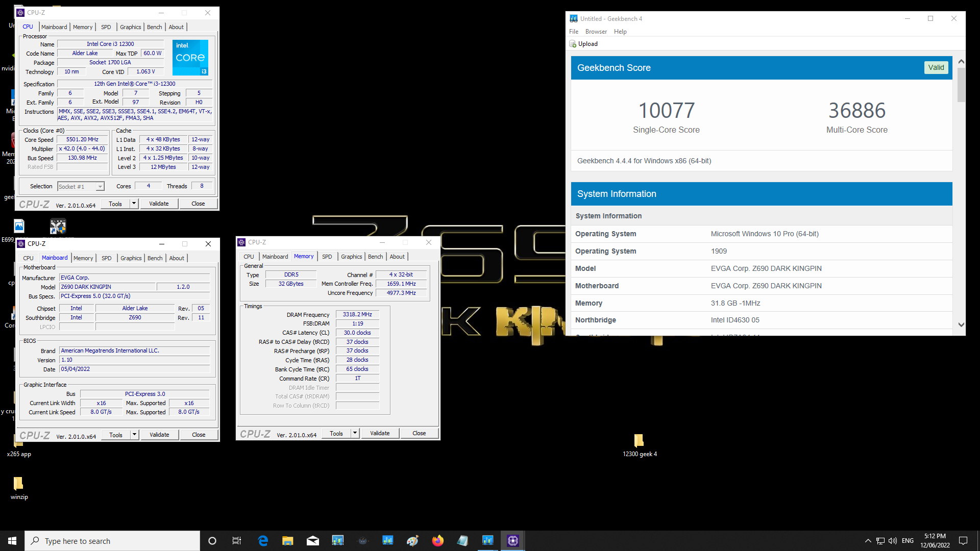This screenshot has height=551, width=980.
Task: Click the Geekbench vertical scrollbar thumb
Action: point(961,85)
